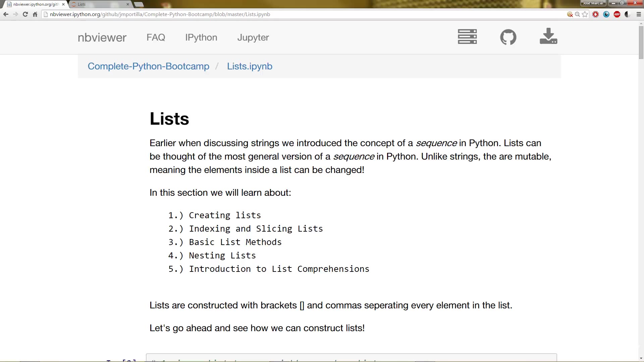Open the Jupyter navigation item
644x362 pixels.
(x=253, y=37)
